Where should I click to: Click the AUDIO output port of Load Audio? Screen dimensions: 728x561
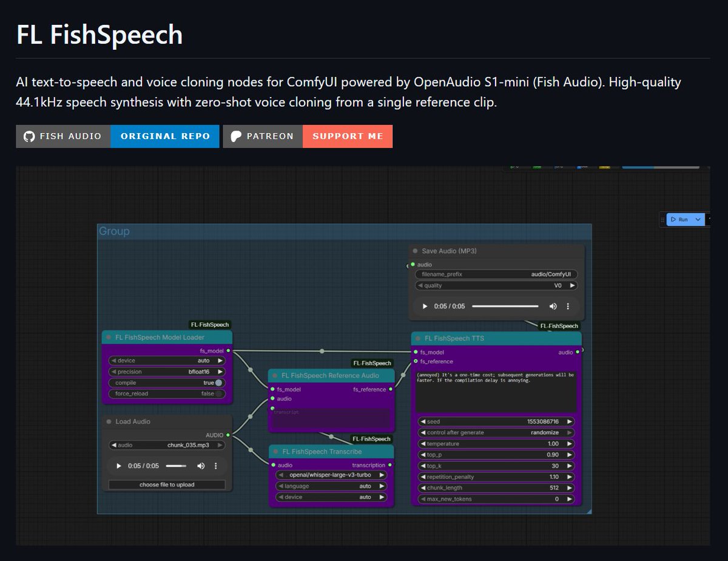[x=227, y=435]
